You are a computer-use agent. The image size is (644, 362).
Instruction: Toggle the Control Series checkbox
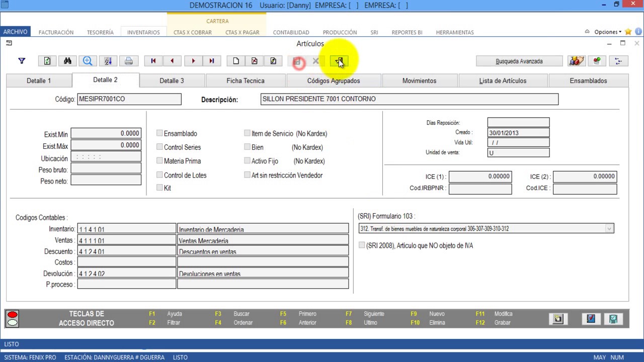pos(159,147)
